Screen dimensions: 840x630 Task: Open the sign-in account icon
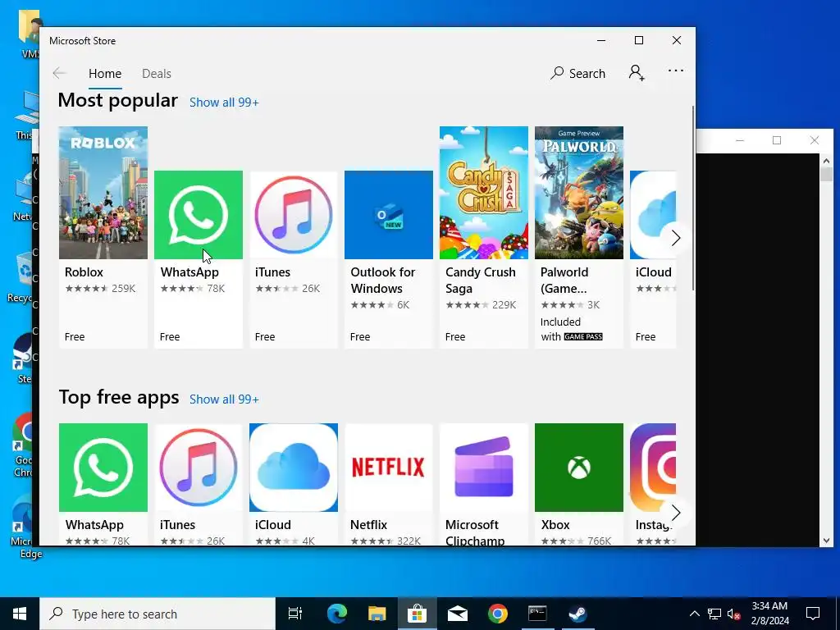(x=637, y=73)
